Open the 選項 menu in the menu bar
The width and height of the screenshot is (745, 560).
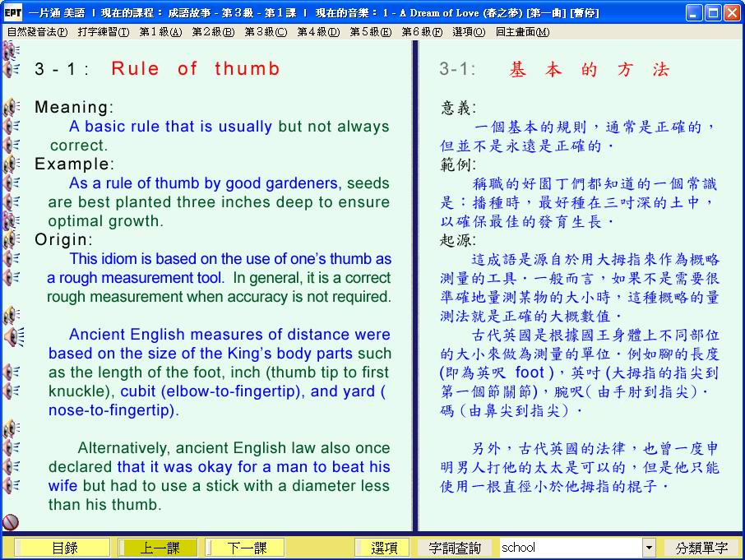click(x=468, y=32)
